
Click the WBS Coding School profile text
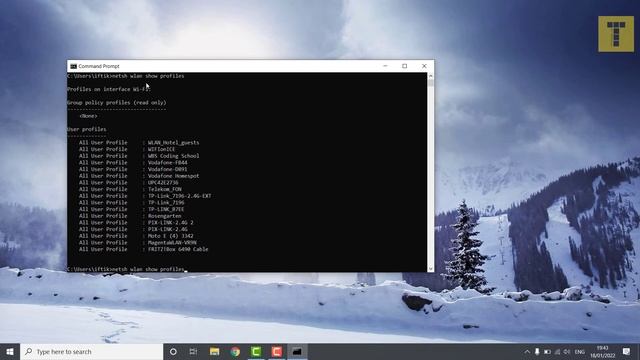[173, 156]
